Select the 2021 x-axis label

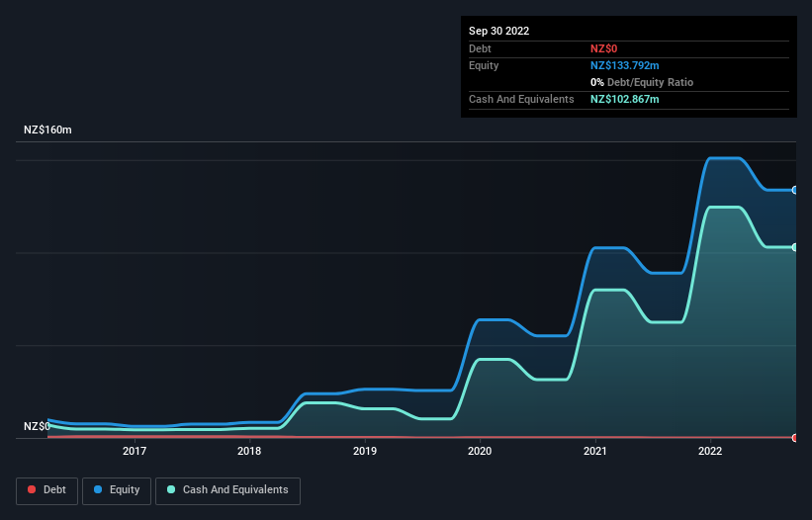pyautogui.click(x=595, y=451)
